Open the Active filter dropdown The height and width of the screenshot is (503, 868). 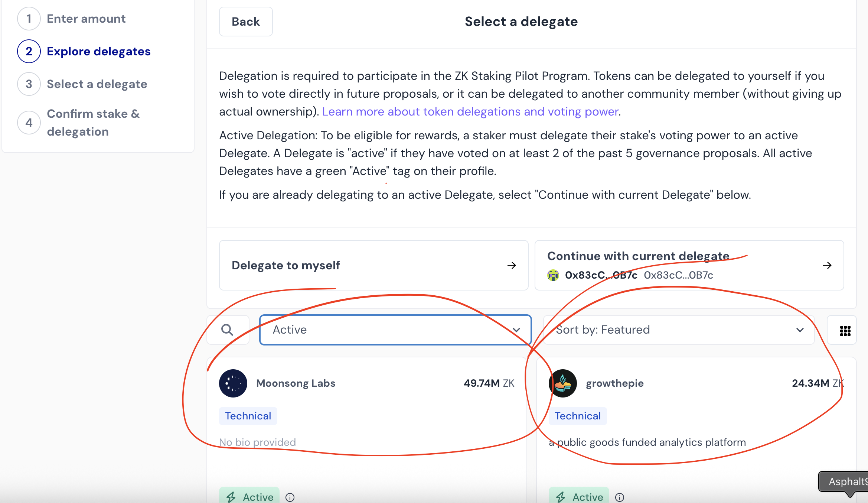395,330
